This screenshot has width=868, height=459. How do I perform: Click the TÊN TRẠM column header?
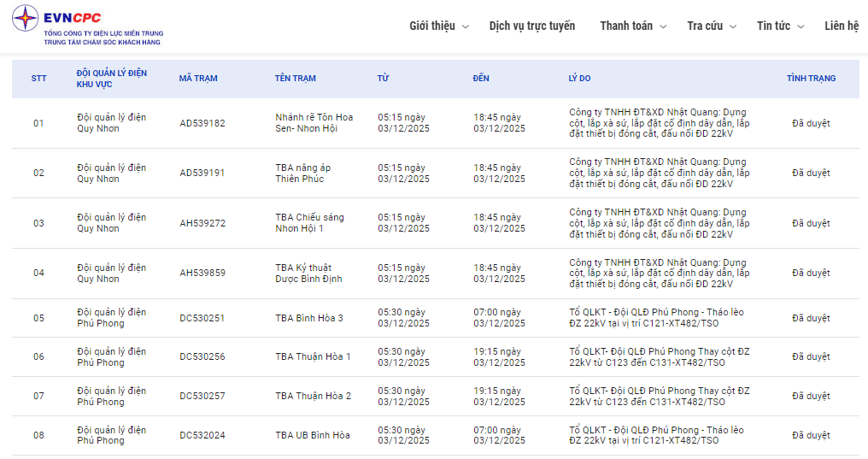coord(295,79)
